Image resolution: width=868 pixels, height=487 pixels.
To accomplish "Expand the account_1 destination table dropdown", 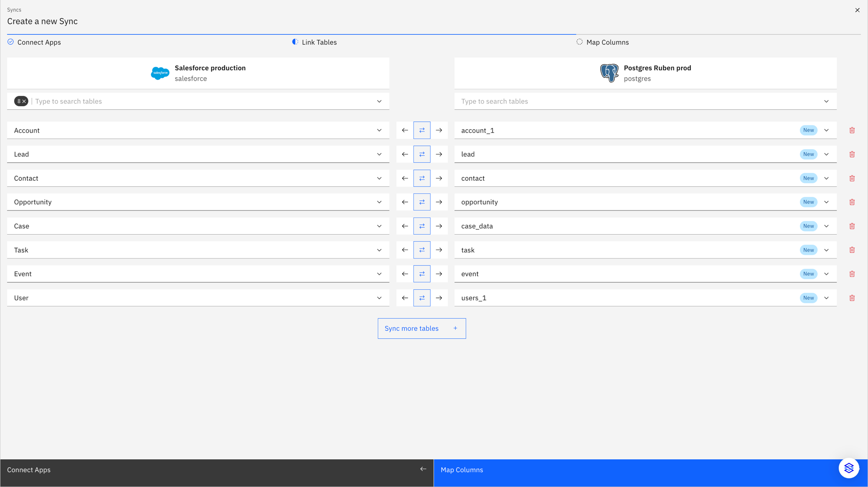I will [826, 130].
